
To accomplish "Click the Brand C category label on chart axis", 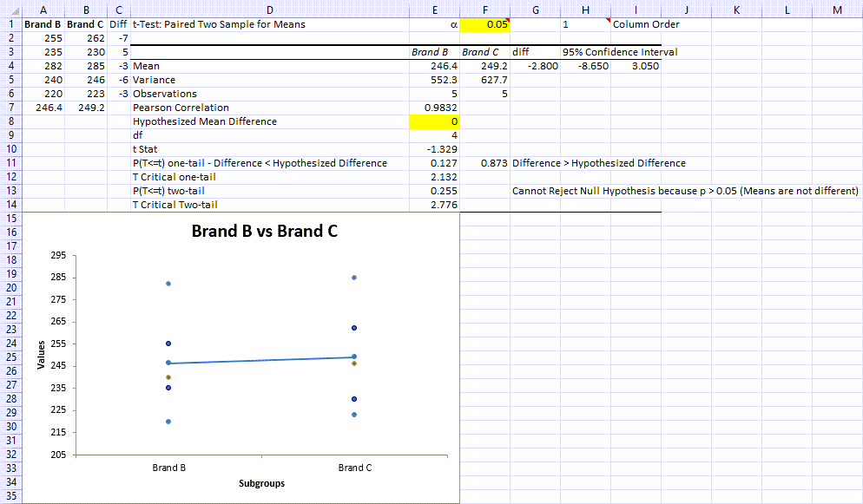I will click(355, 468).
